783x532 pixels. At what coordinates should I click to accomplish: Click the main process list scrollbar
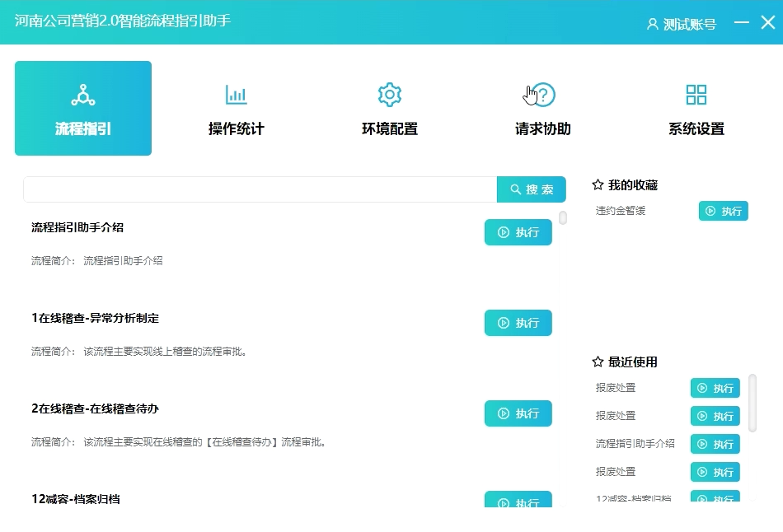click(x=563, y=218)
